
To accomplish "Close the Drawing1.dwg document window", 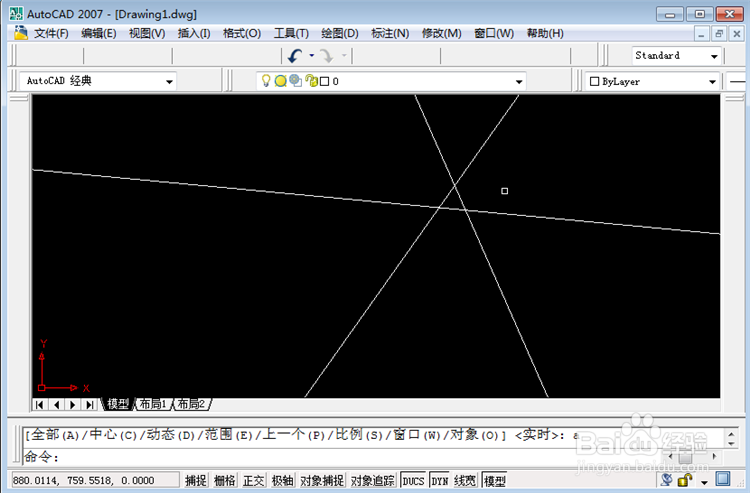I will [737, 34].
